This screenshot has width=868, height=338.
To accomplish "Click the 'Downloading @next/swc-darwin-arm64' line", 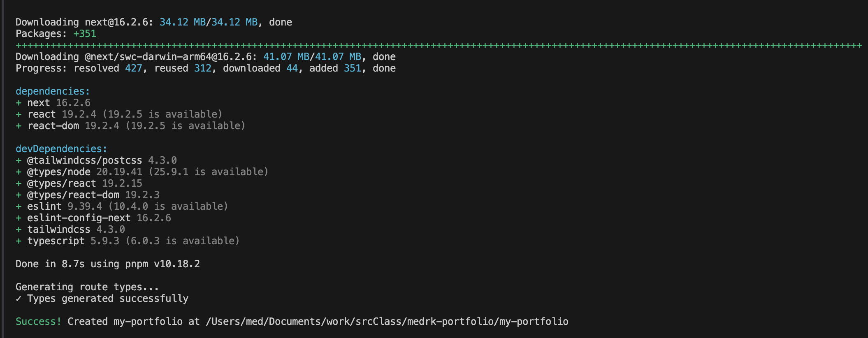I will 206,56.
